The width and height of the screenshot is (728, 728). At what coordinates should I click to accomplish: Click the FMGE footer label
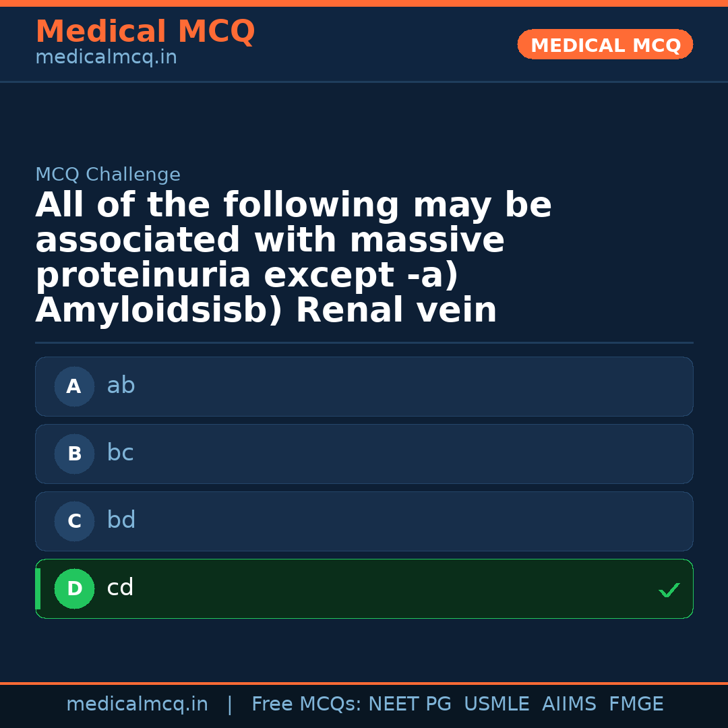click(636, 704)
